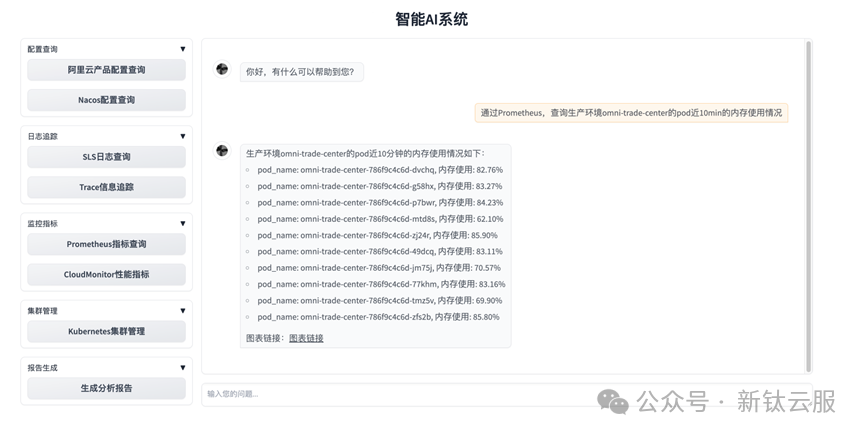Select the pod row ending jm75j 70.57%

pos(379,268)
